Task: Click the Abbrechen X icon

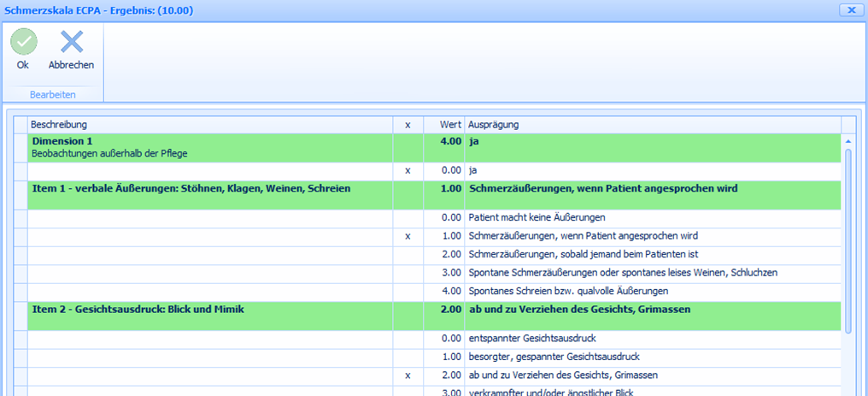Action: point(71,42)
